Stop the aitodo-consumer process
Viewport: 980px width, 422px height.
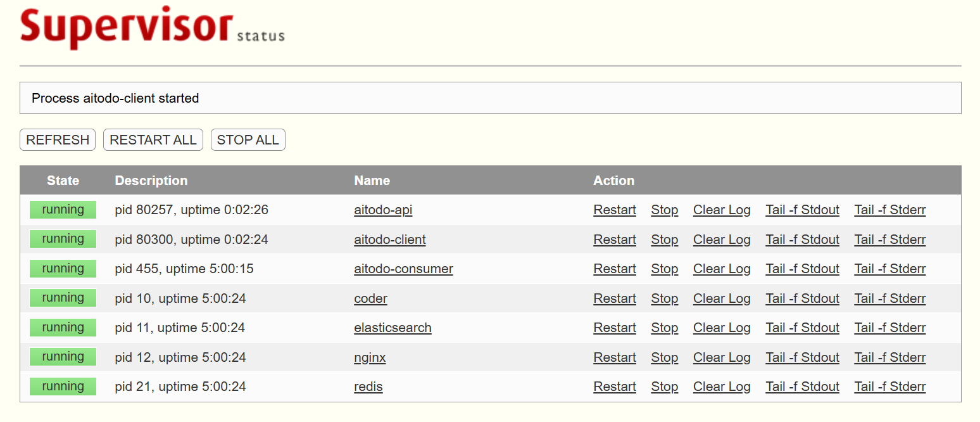tap(665, 269)
